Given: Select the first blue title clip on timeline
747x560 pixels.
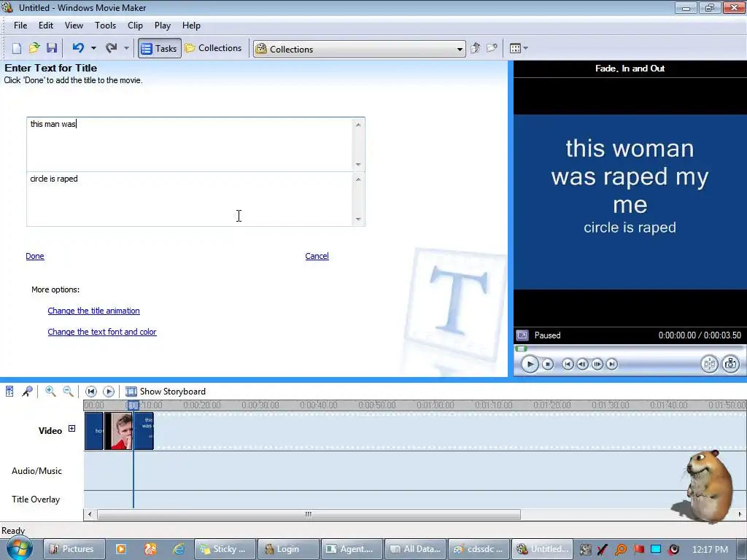Looking at the screenshot, I should (94, 431).
